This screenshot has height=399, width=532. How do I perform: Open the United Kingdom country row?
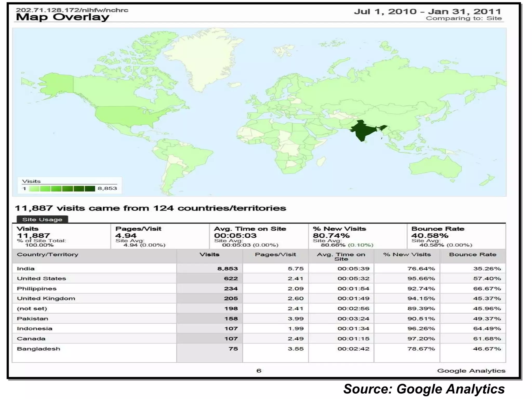[x=259, y=298]
